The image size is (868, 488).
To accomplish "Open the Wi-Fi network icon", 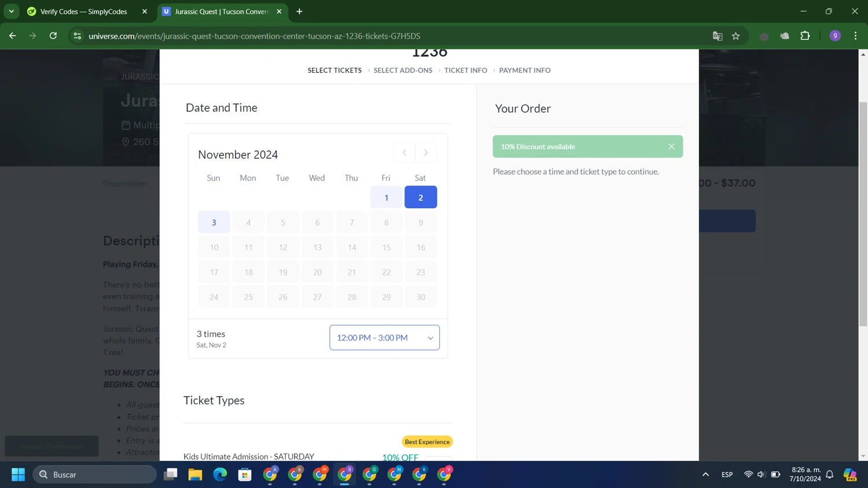I will coord(748,475).
